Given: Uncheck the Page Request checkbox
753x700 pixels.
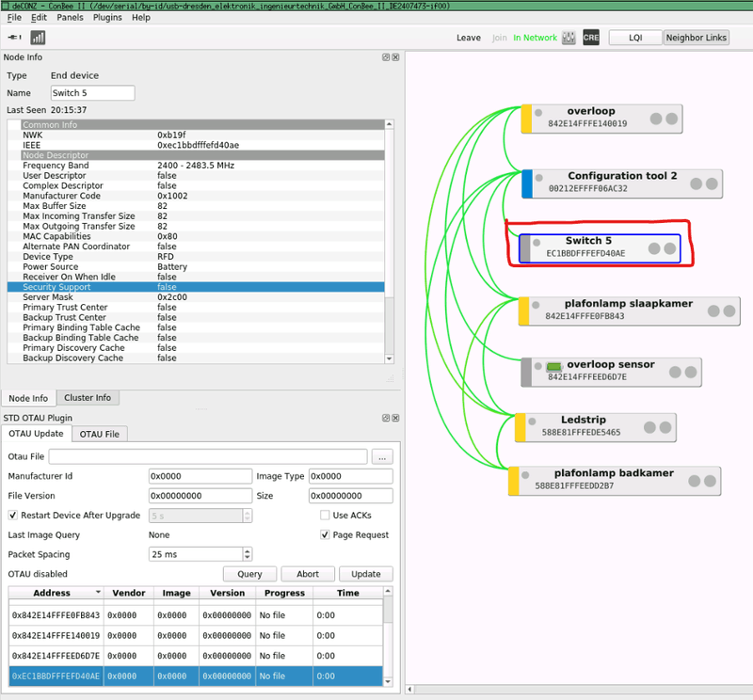Looking at the screenshot, I should 325,535.
